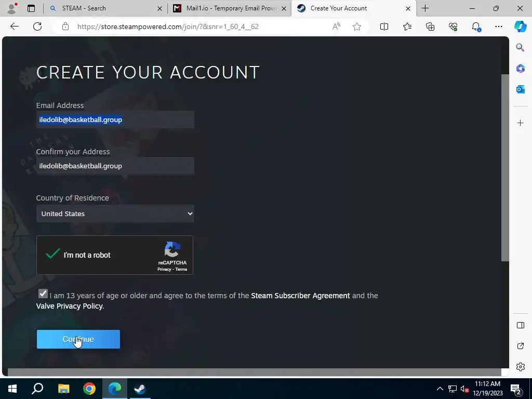Image resolution: width=532 pixels, height=399 pixels.
Task: Open the Windows Start menu
Action: coord(12,389)
